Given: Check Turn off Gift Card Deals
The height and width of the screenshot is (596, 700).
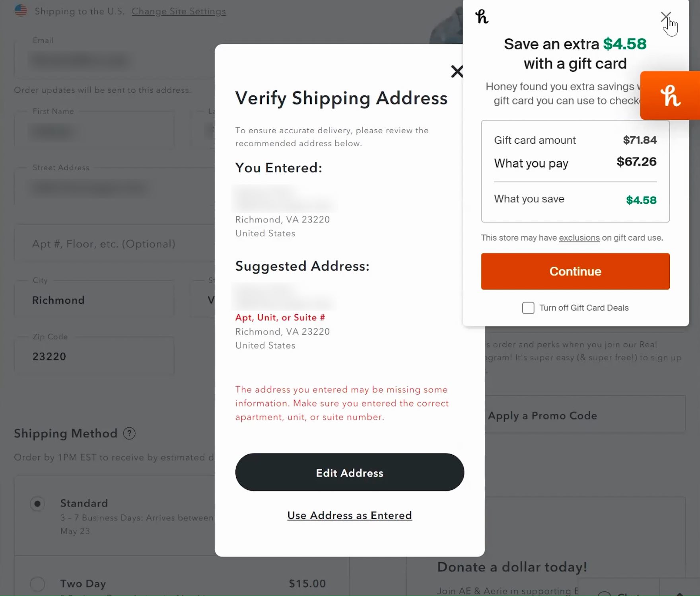Looking at the screenshot, I should click(528, 308).
